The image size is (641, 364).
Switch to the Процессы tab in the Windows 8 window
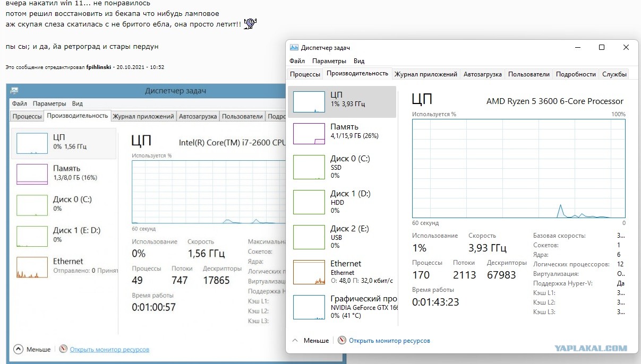[27, 116]
